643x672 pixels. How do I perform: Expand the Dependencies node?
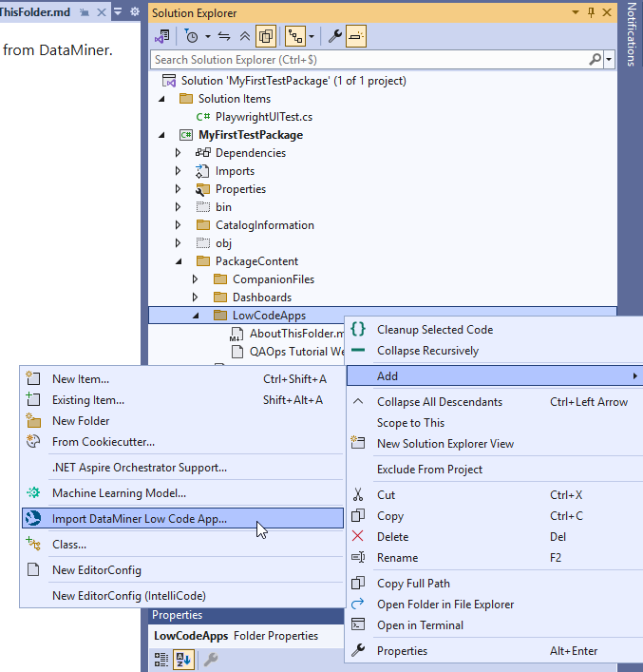[178, 153]
